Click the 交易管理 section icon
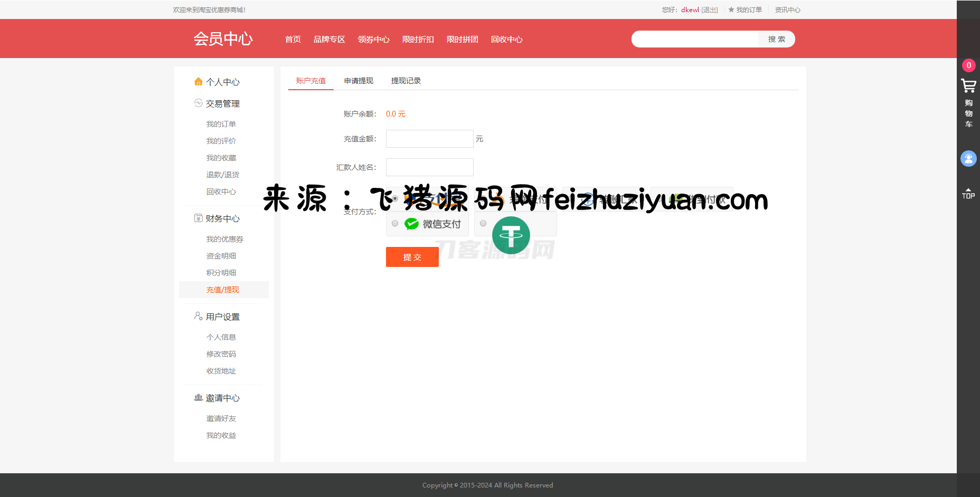The height and width of the screenshot is (497, 980). [x=199, y=103]
